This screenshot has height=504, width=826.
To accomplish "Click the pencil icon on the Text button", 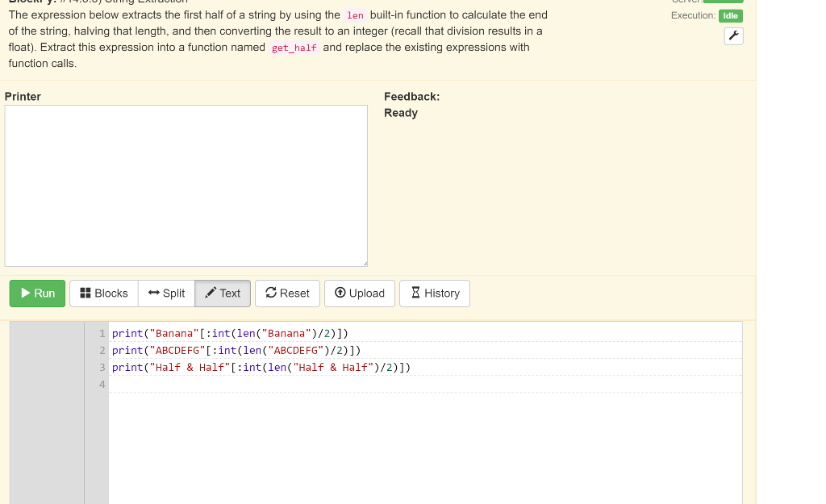I will (x=210, y=294).
